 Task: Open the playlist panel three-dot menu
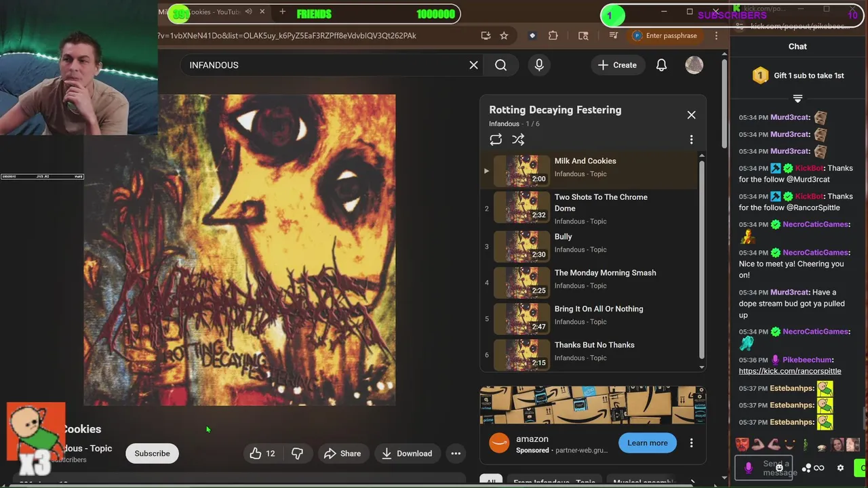pyautogui.click(x=691, y=140)
